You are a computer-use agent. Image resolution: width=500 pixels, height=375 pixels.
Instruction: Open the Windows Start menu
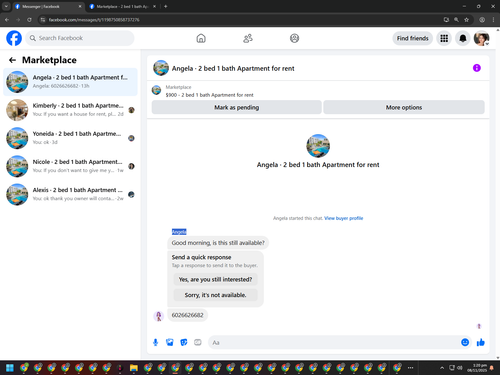[10, 368]
